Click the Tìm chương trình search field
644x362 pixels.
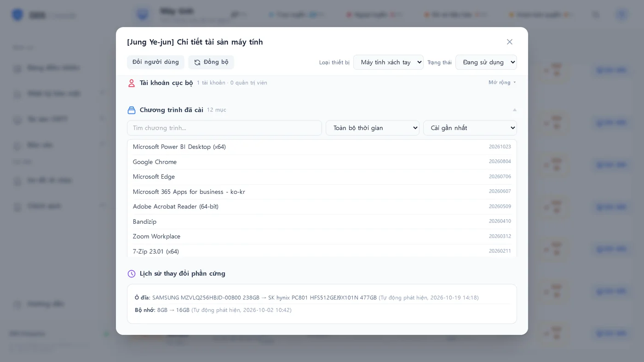[224, 128]
